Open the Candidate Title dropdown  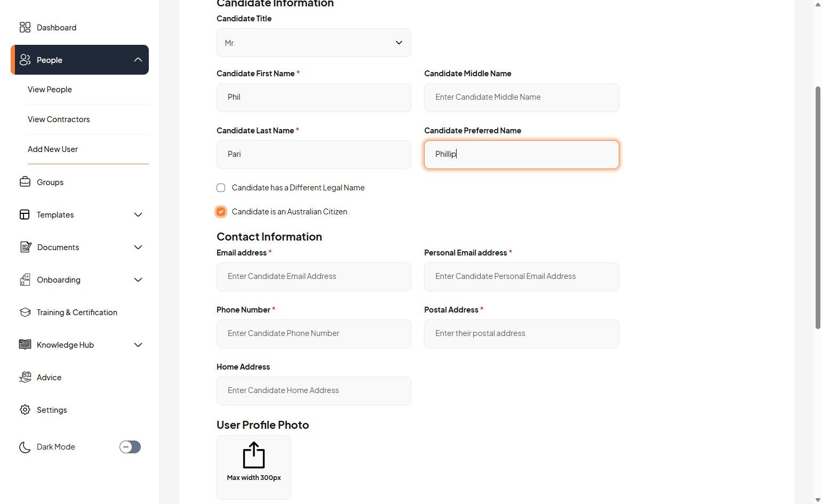[x=314, y=43]
